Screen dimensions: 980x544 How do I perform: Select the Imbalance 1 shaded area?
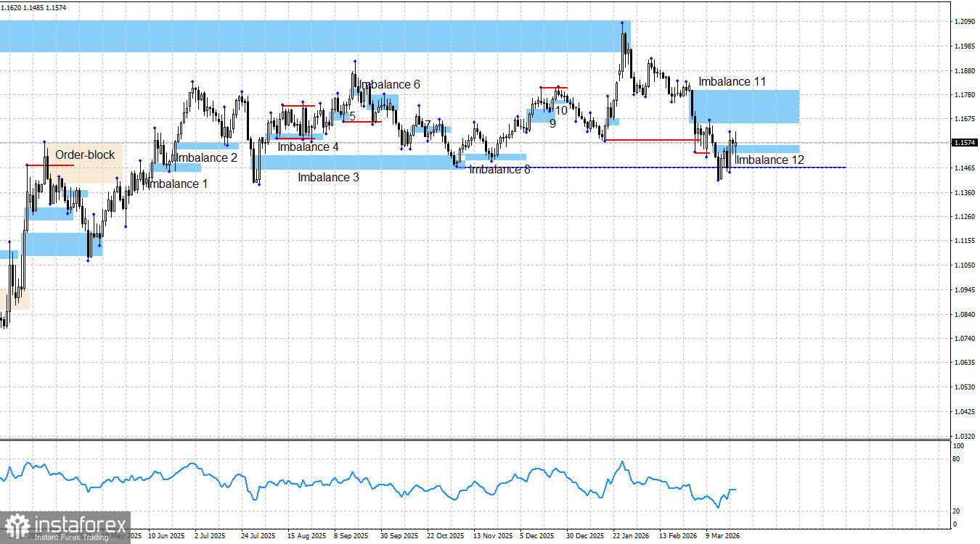tap(174, 168)
